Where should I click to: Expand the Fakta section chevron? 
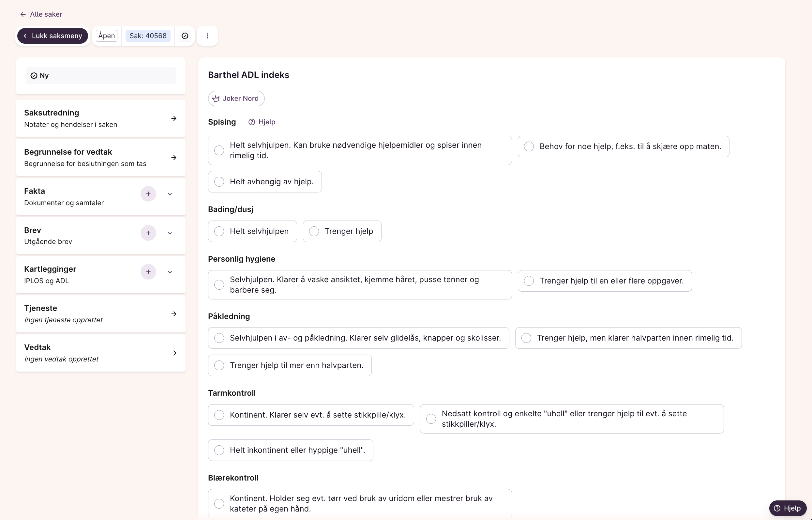tap(170, 194)
